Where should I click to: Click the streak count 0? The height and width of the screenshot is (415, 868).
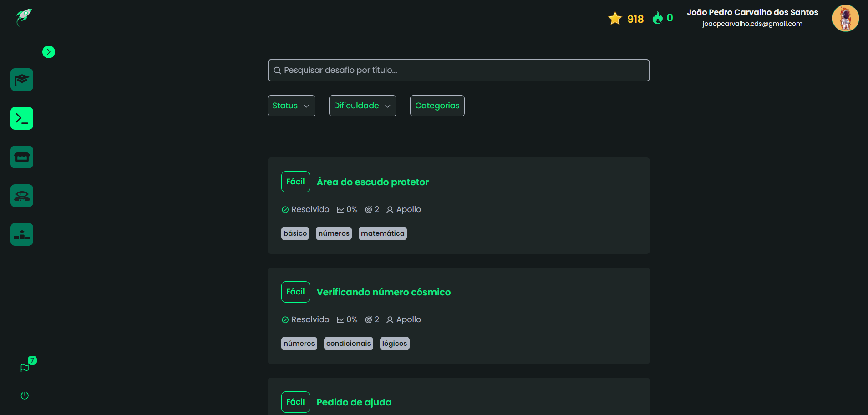coord(670,18)
